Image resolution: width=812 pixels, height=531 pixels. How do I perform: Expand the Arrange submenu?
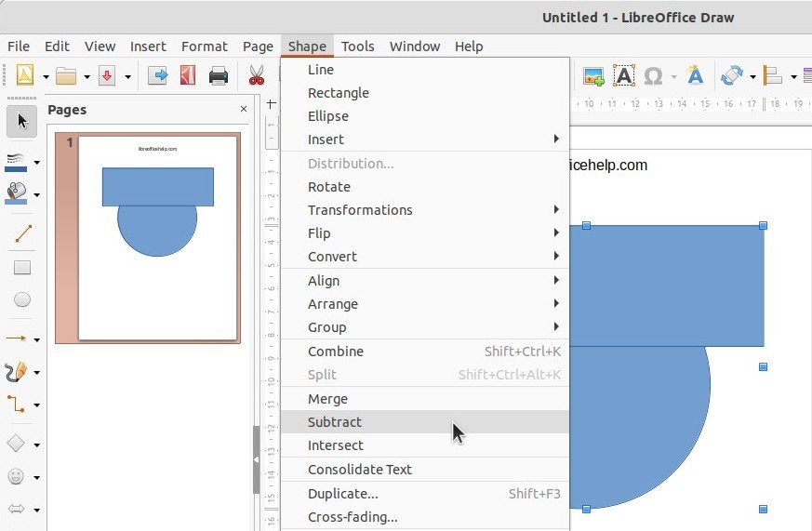pyautogui.click(x=425, y=304)
